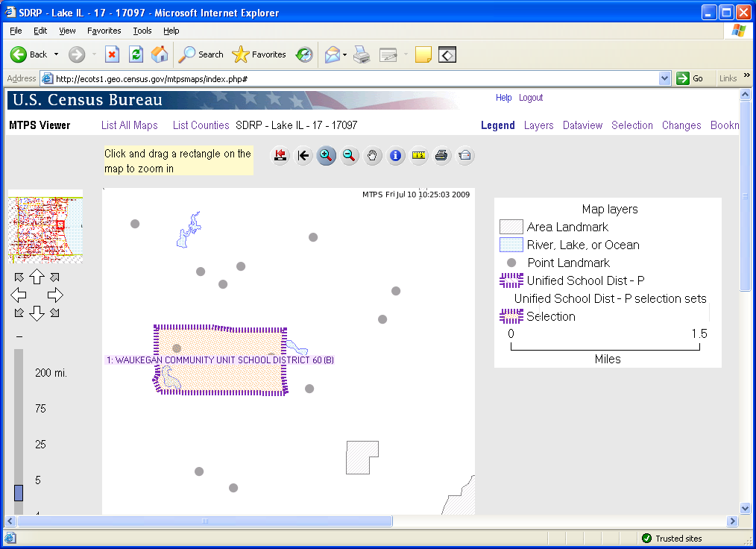Click the browser Refresh button
The height and width of the screenshot is (549, 756).
click(136, 54)
